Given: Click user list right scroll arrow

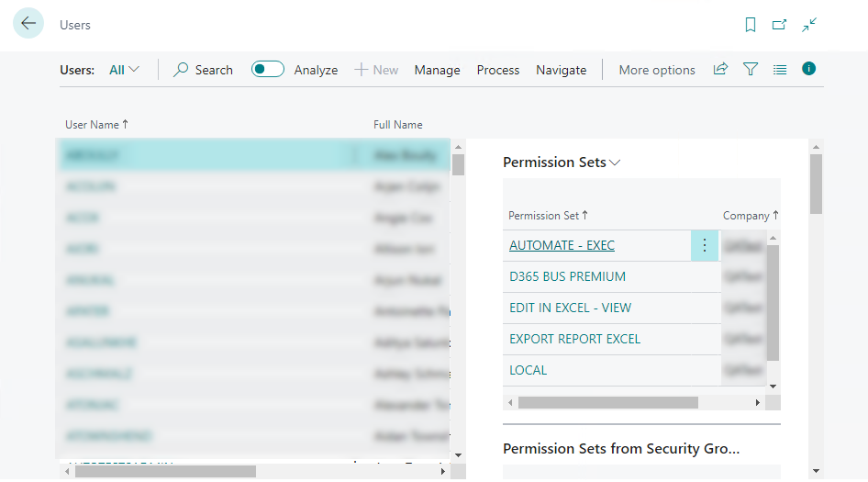Looking at the screenshot, I should click(x=443, y=472).
